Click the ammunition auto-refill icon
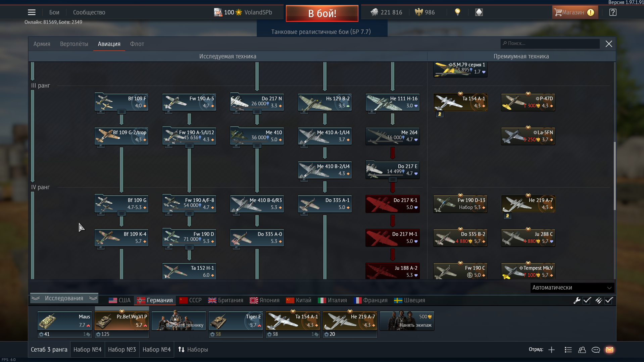The image size is (644, 362). tap(599, 301)
